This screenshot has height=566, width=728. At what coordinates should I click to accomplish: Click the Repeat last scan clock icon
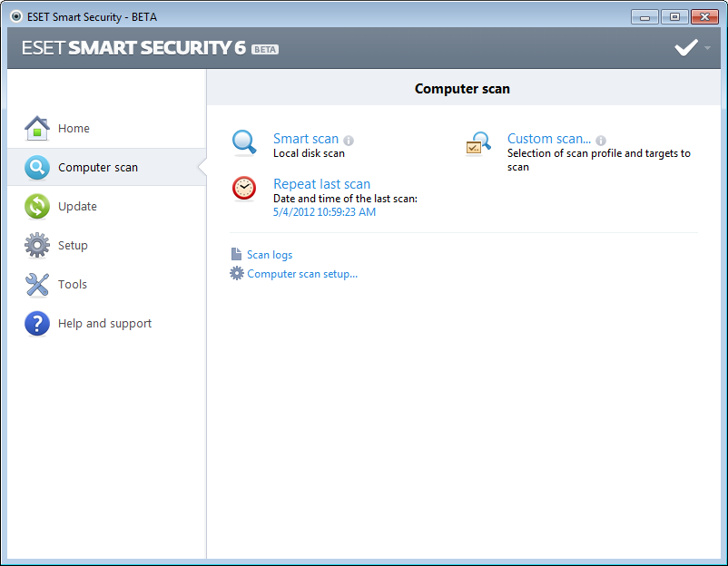point(244,188)
